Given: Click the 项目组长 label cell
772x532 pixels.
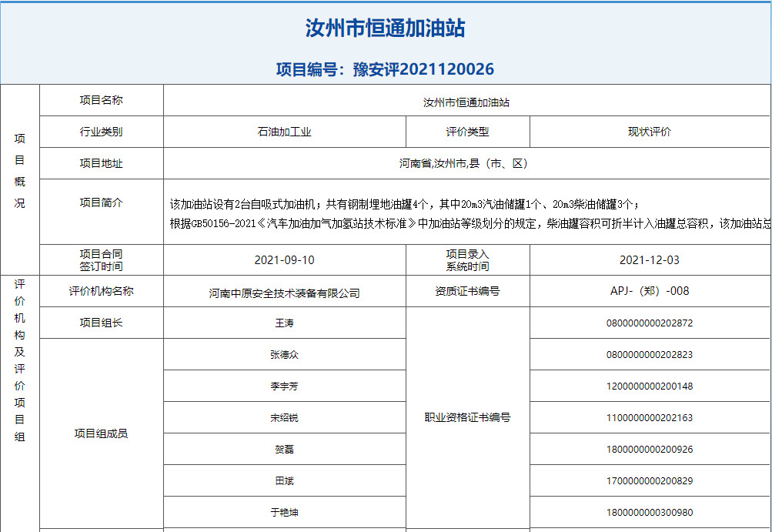Looking at the screenshot, I should [x=101, y=323].
